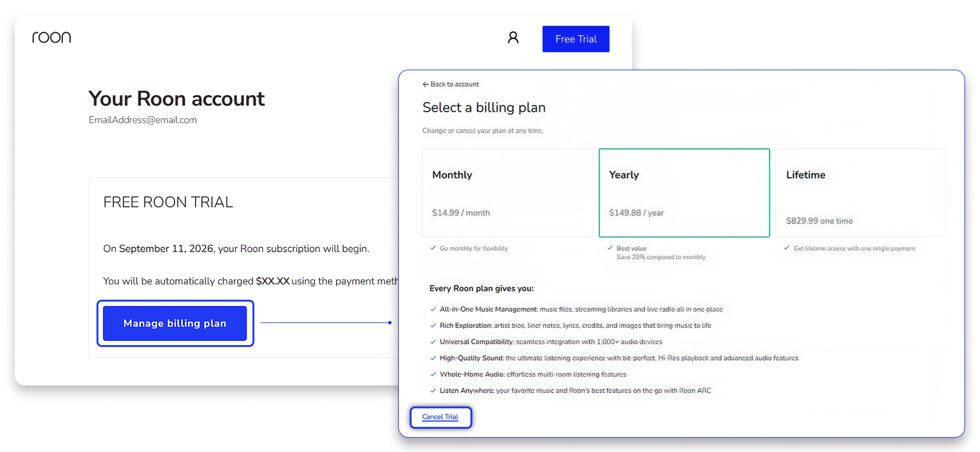Click the $829.99 one time price

819,221
